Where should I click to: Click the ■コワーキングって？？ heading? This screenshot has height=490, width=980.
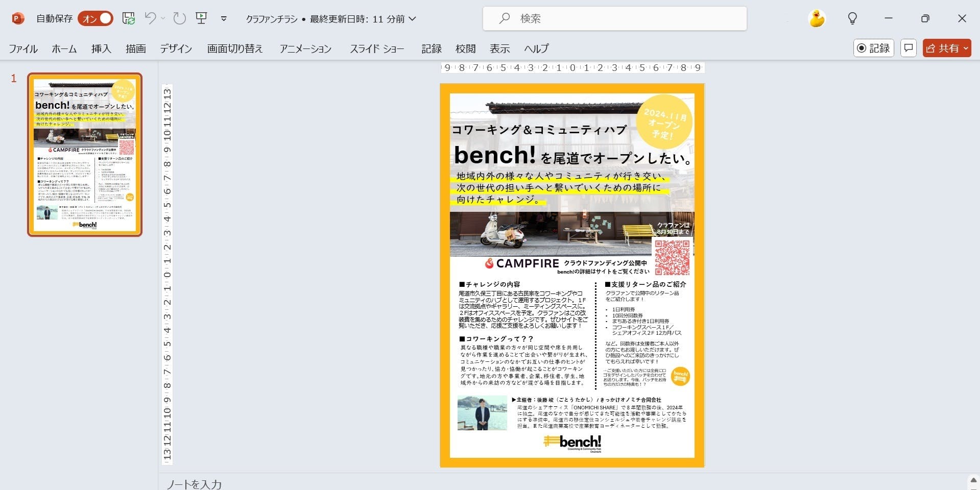click(x=496, y=339)
